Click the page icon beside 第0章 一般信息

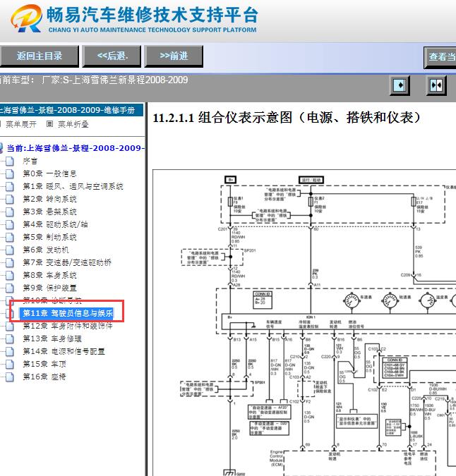(10, 173)
